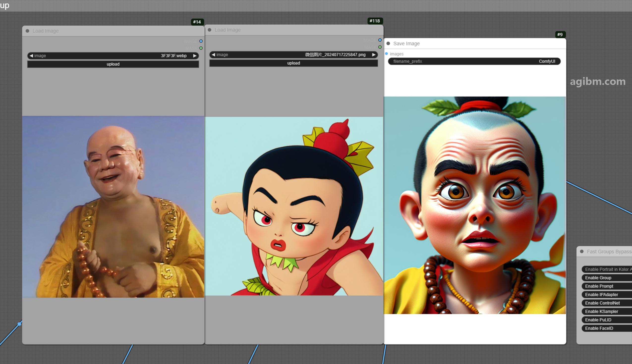Select previous image in node #118
Screen dimensions: 632x364
[x=213, y=55]
